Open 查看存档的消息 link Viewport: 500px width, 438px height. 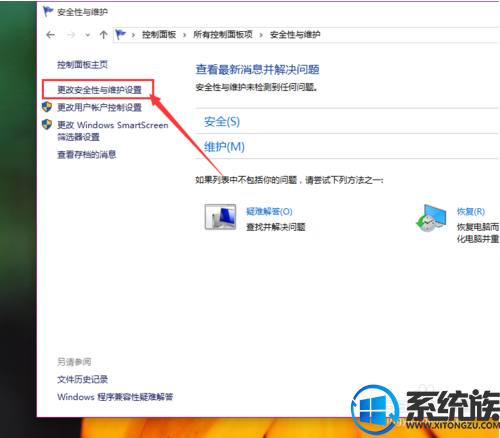[87, 154]
